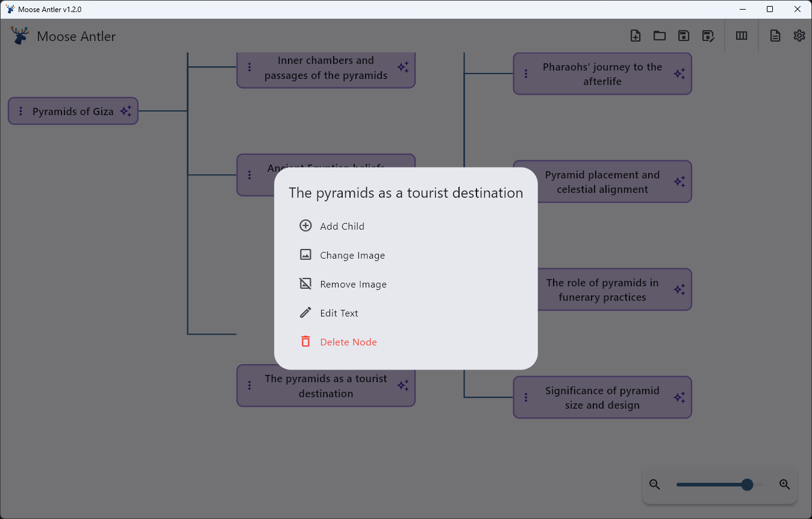The image size is (812, 519).
Task: Select Edit Text menu entry
Action: [x=406, y=313]
